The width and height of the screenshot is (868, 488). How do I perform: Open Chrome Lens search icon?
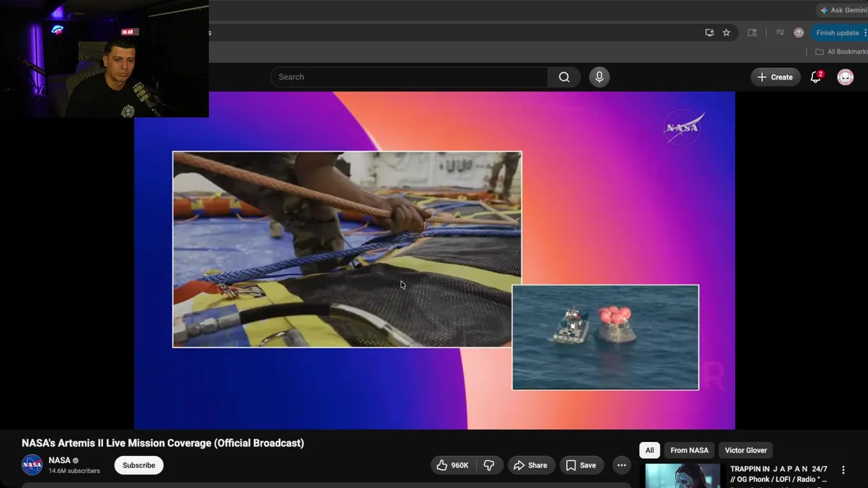(752, 33)
